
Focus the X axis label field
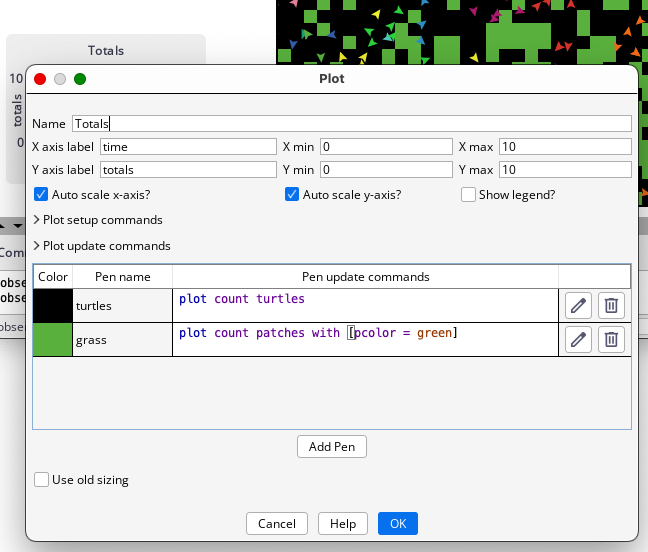[188, 147]
